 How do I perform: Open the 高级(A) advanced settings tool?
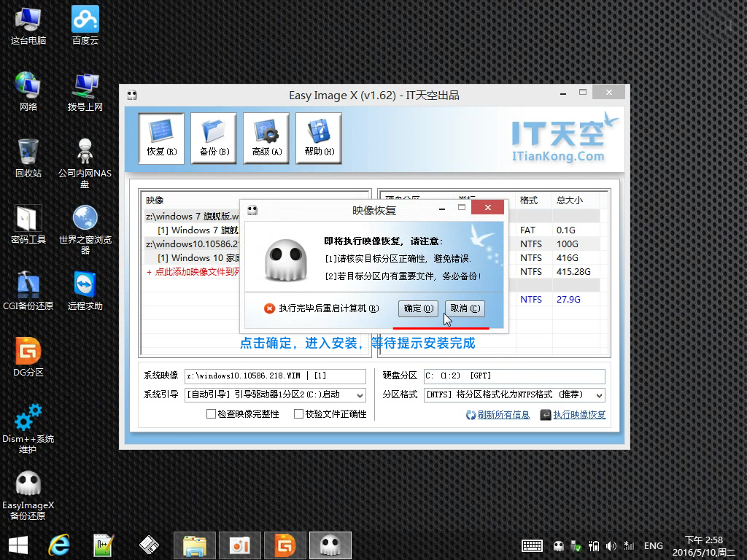point(266,138)
